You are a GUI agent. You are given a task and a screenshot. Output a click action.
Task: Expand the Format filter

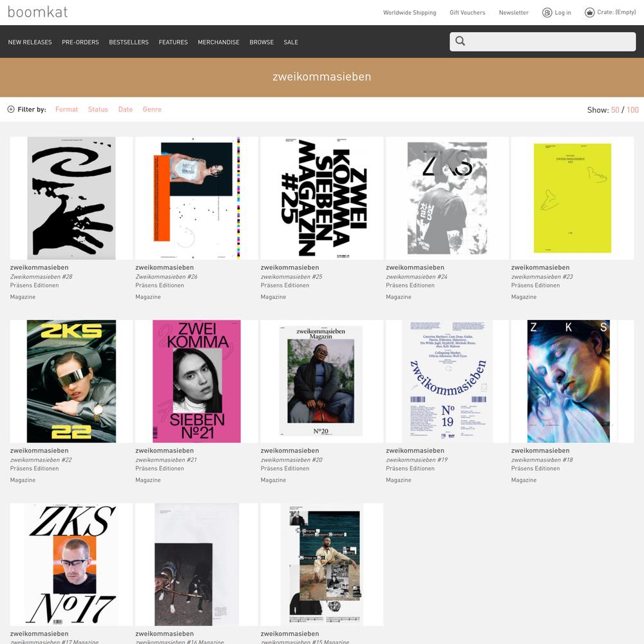point(66,109)
